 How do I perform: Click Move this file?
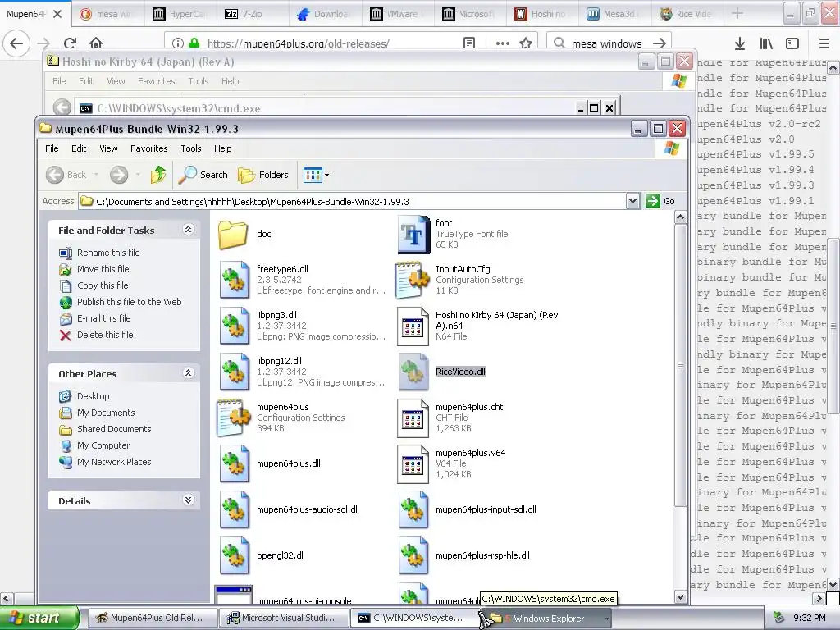(x=103, y=269)
